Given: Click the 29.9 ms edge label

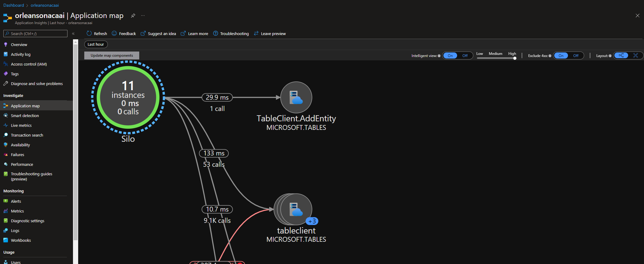Looking at the screenshot, I should [217, 97].
